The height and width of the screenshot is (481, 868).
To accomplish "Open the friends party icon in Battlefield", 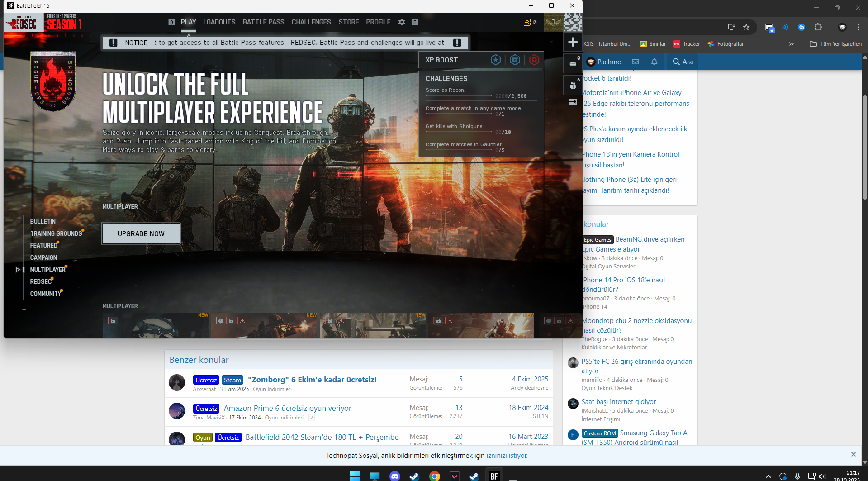I will [x=573, y=85].
